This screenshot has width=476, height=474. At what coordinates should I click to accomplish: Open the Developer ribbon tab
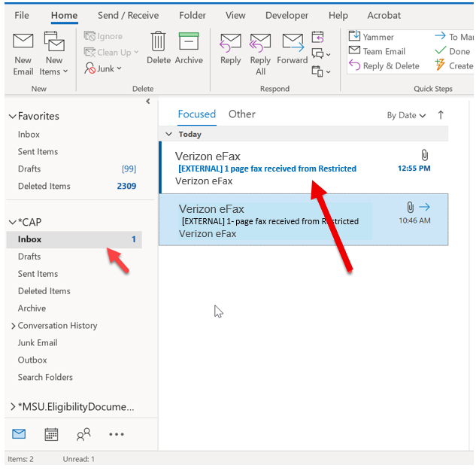click(287, 15)
